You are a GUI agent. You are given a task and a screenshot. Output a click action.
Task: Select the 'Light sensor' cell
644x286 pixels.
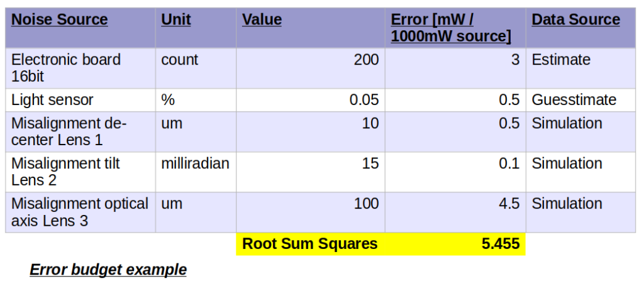click(x=80, y=100)
